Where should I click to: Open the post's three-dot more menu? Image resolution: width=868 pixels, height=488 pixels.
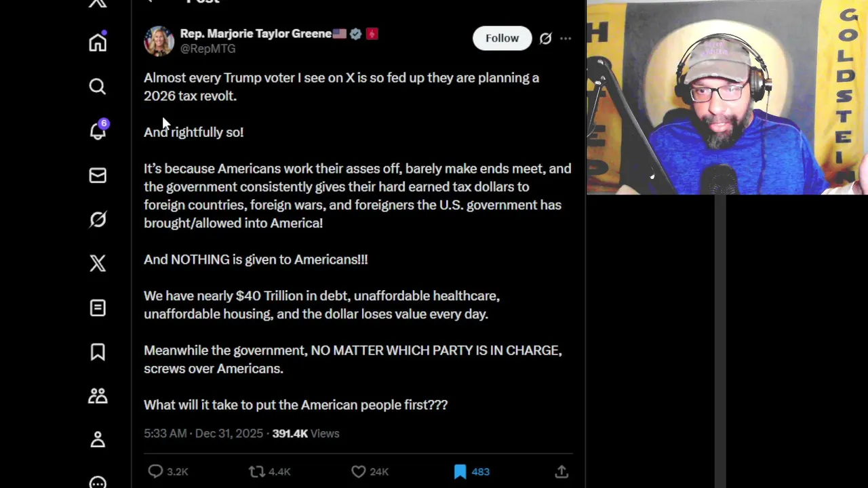[x=566, y=39]
